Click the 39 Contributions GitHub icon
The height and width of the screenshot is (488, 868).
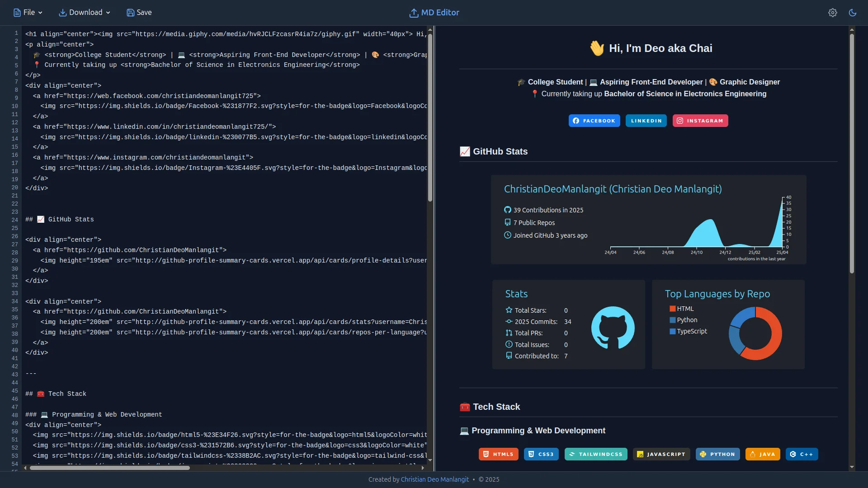click(x=508, y=210)
